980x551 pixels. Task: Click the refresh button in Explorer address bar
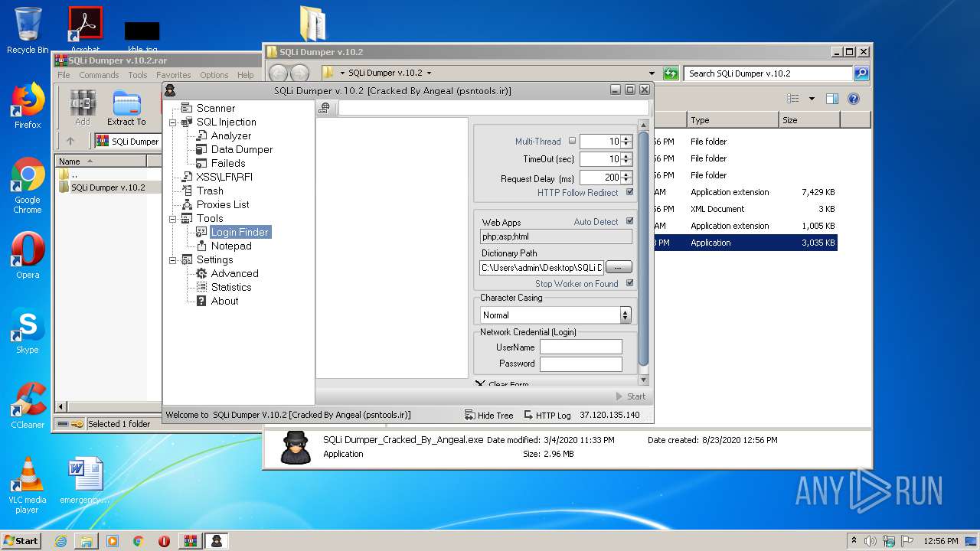tap(671, 73)
